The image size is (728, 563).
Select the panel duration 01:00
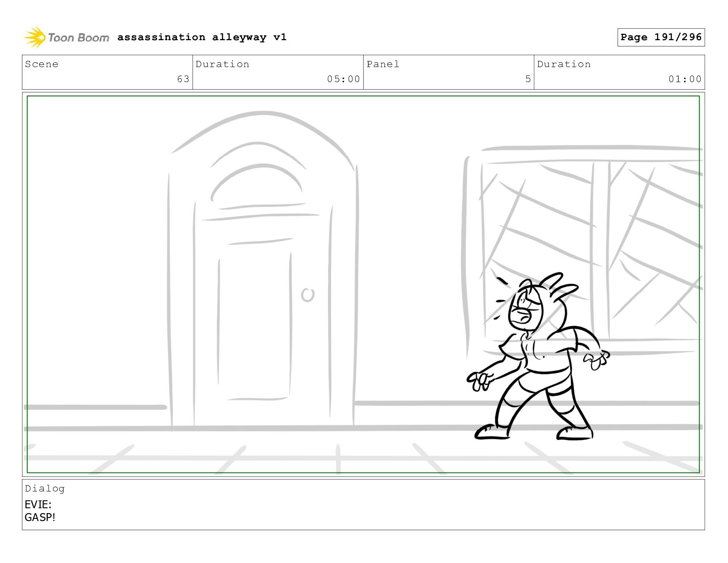pos(685,79)
